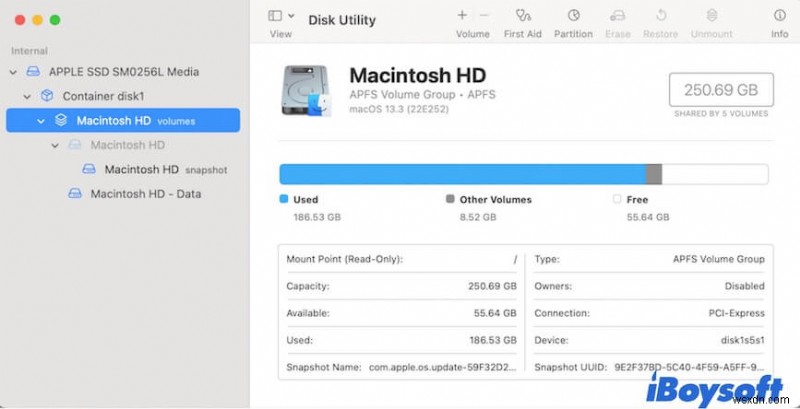800x409 pixels.
Task: Add a volume with plus icon
Action: pos(462,15)
